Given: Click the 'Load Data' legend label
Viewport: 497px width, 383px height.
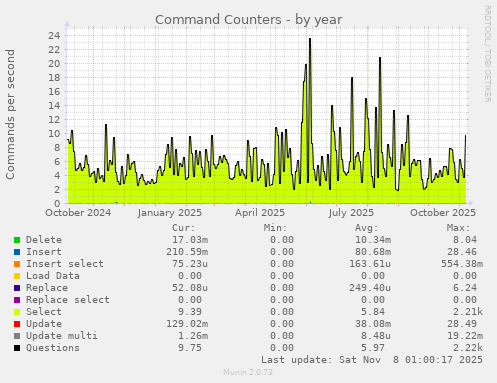Looking at the screenshot, I should [53, 276].
